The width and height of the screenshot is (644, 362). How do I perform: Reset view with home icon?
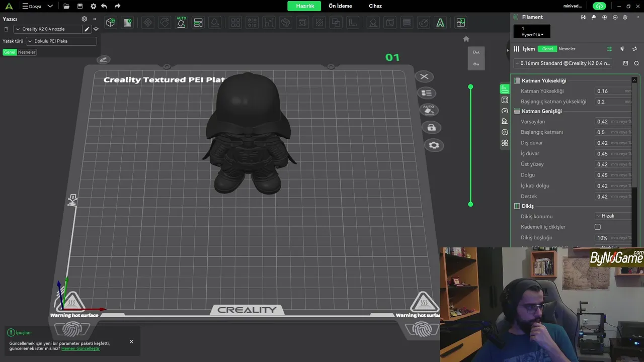click(x=466, y=39)
